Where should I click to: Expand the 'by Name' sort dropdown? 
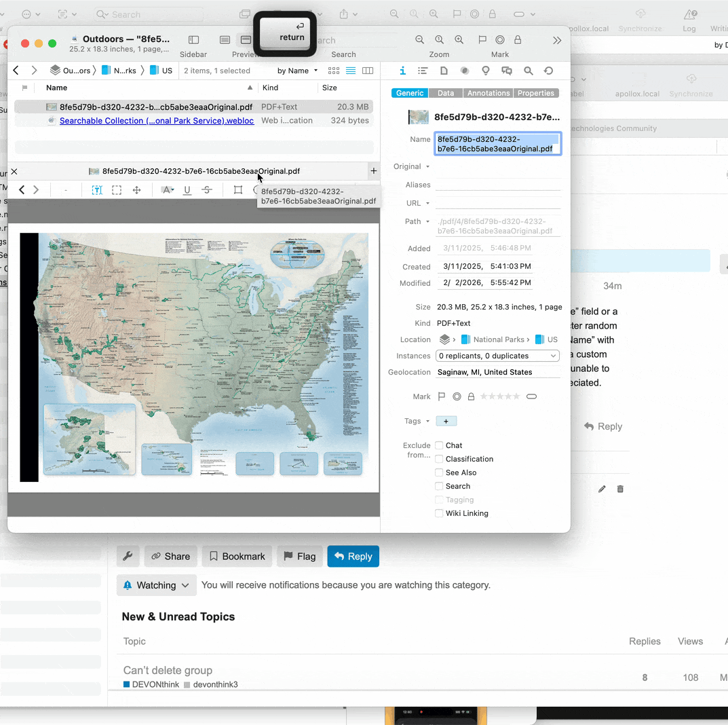[x=297, y=71]
